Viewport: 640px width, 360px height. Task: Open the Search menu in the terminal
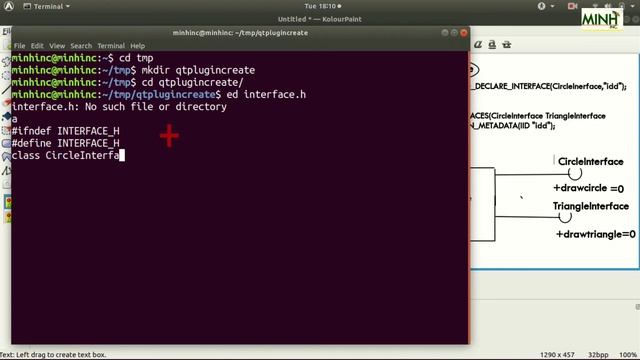(x=81, y=46)
